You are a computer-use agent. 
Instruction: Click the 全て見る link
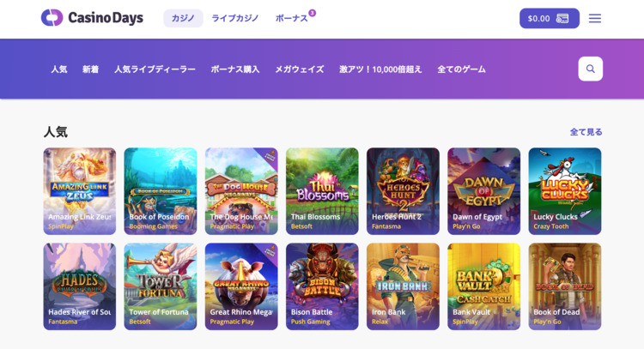(586, 132)
